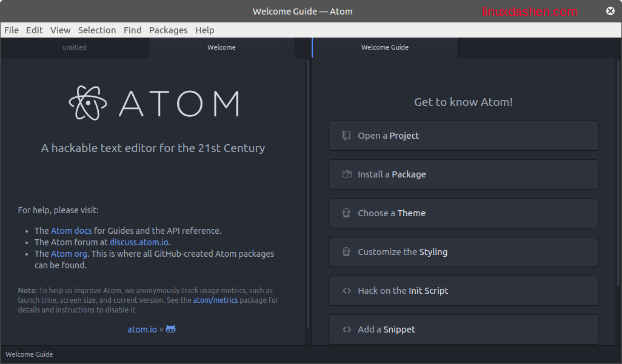622x364 pixels.
Task: Click the code icon beside Add a Snippet
Action: click(346, 329)
